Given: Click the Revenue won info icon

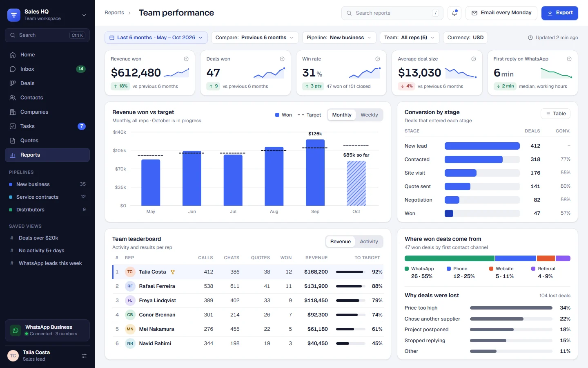Looking at the screenshot, I should (186, 59).
